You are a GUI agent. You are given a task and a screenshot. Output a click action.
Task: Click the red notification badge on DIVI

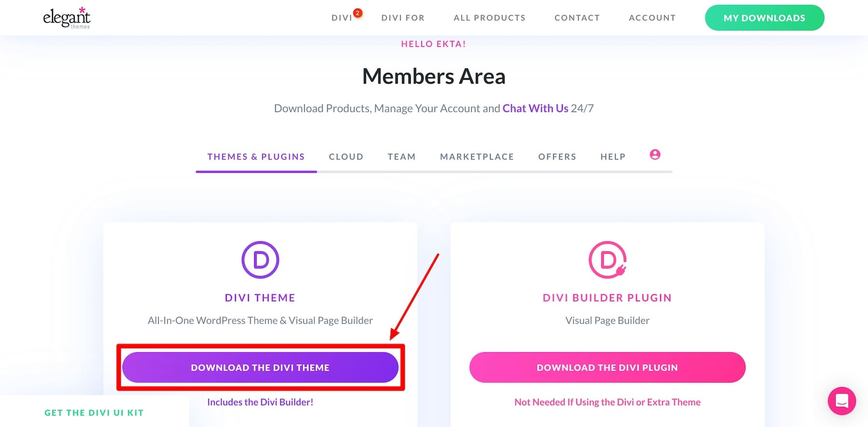pyautogui.click(x=357, y=14)
